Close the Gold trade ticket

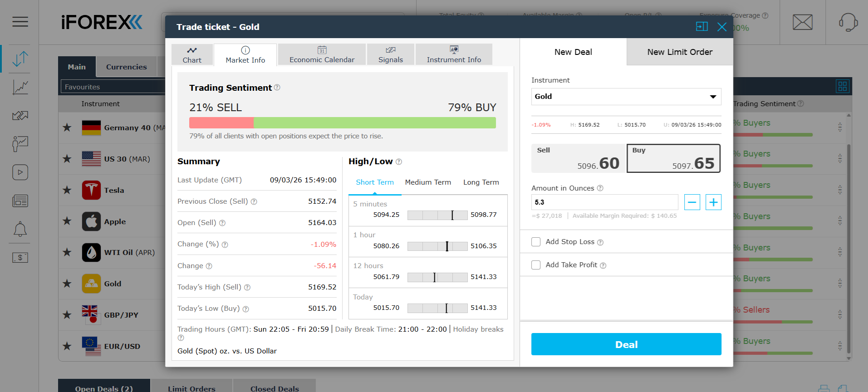[722, 27]
